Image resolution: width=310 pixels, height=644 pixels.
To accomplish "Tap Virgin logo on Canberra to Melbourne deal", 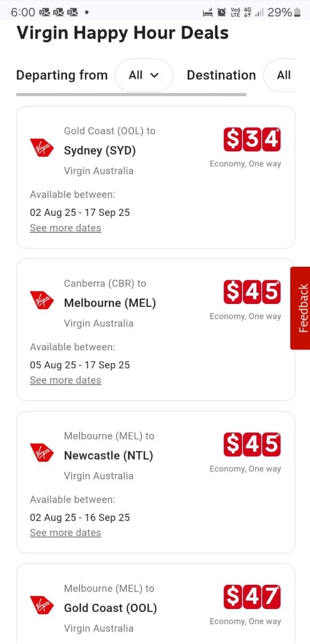I will click(42, 300).
